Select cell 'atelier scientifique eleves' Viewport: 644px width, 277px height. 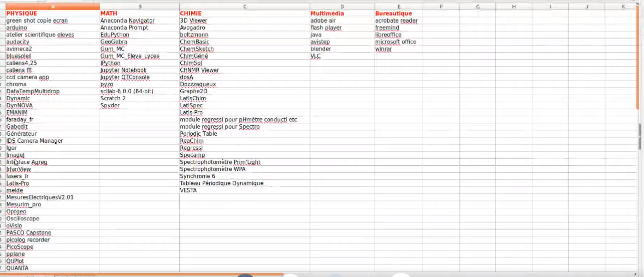[x=53, y=35]
